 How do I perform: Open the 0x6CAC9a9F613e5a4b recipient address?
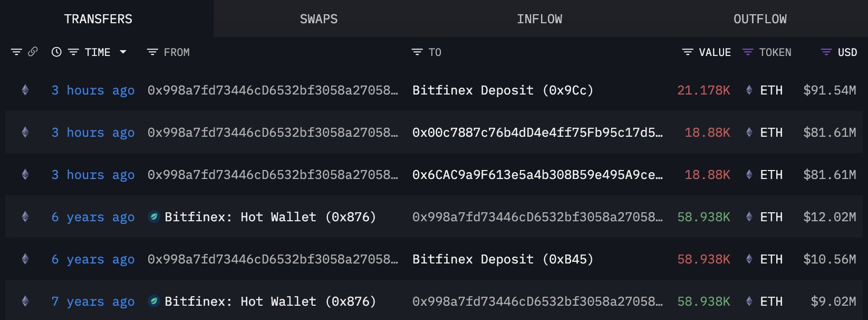pos(537,175)
